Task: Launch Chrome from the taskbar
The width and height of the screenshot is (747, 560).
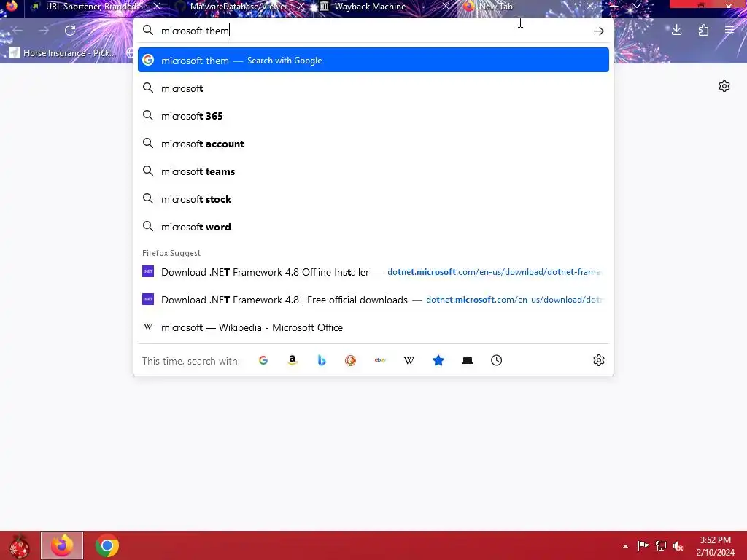Action: point(107,545)
